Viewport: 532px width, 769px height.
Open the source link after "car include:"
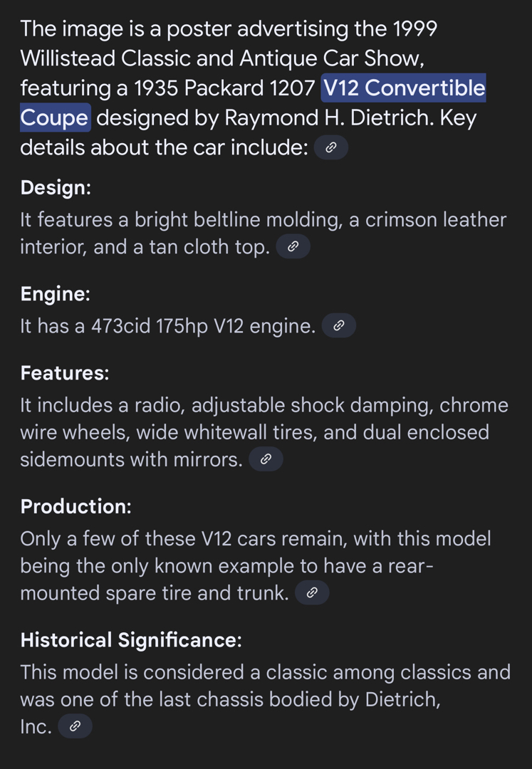(x=331, y=147)
